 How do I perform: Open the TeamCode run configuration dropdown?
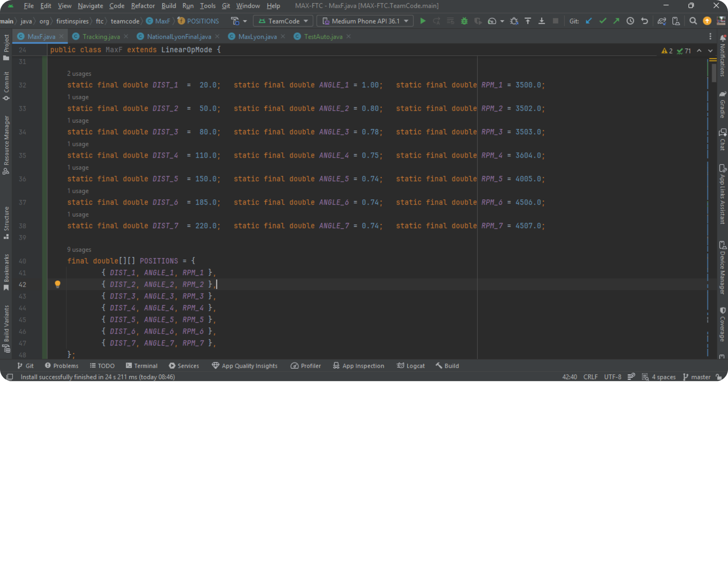pos(283,21)
